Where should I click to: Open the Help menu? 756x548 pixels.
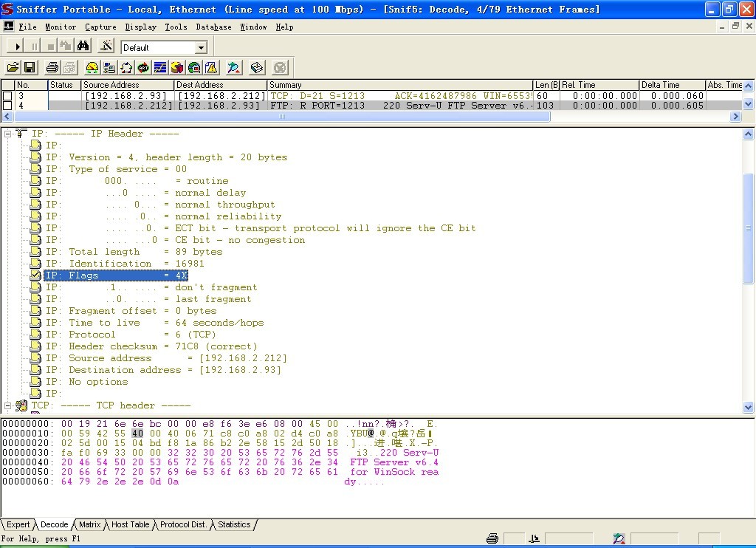284,27
